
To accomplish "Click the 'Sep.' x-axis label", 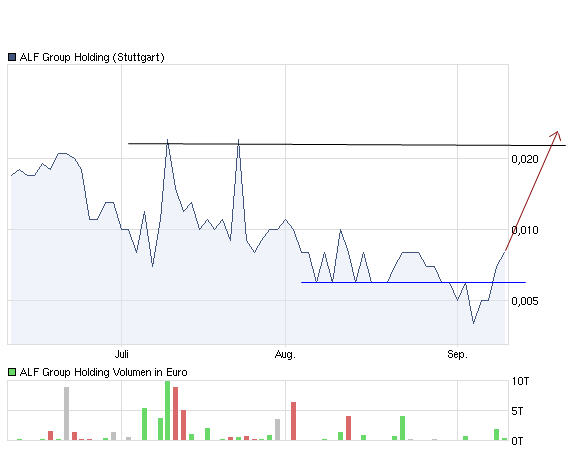I will pyautogui.click(x=457, y=354).
